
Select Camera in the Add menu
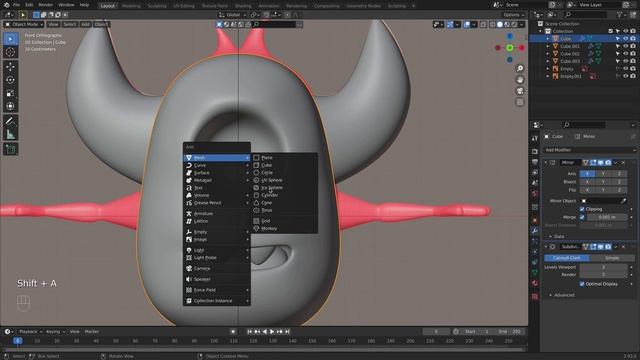pyautogui.click(x=217, y=269)
